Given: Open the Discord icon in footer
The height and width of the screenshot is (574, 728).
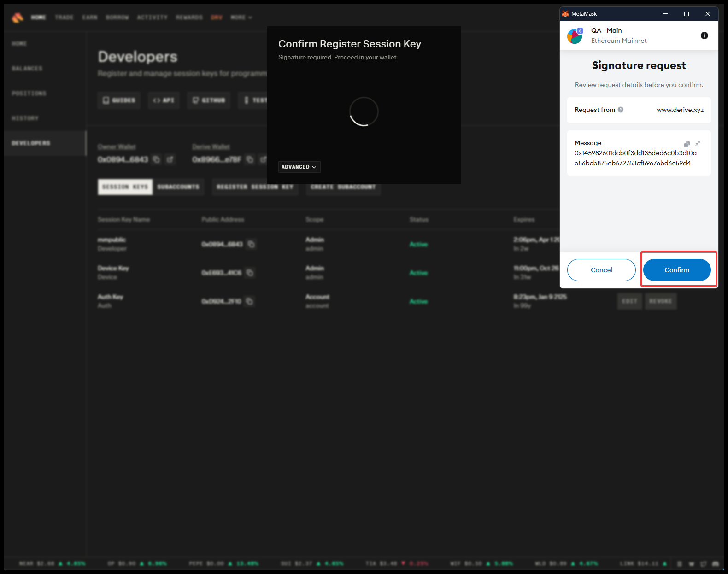Looking at the screenshot, I should tap(715, 563).
